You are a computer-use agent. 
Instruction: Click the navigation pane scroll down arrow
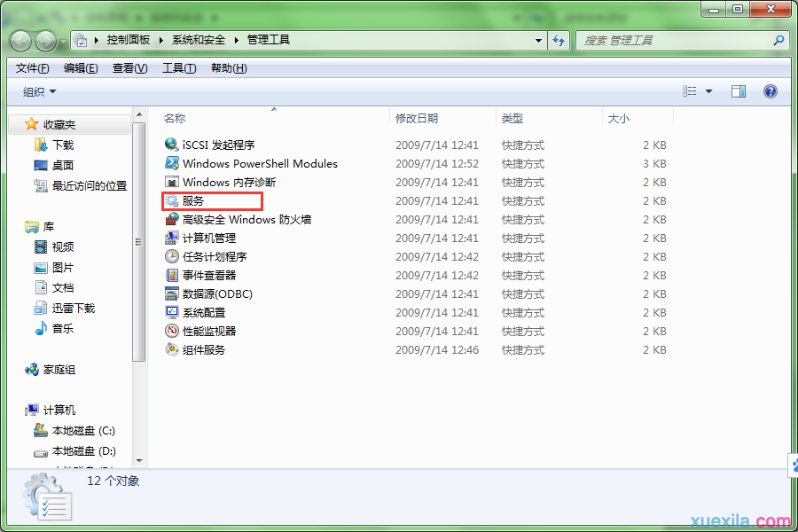[139, 461]
